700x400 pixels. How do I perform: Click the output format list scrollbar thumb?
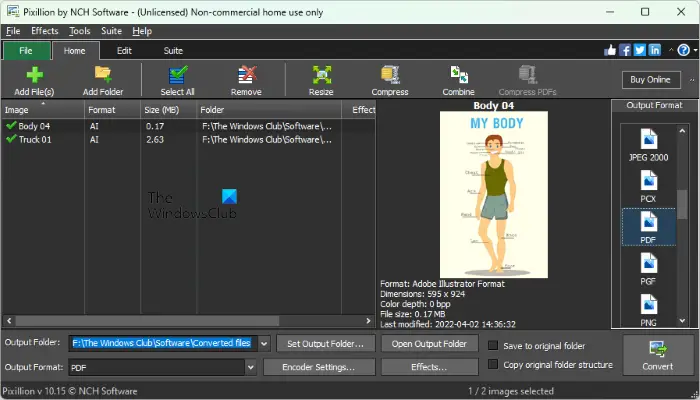click(x=682, y=204)
